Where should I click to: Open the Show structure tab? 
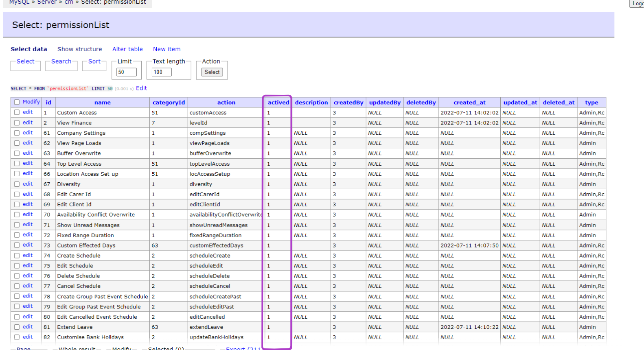point(80,49)
